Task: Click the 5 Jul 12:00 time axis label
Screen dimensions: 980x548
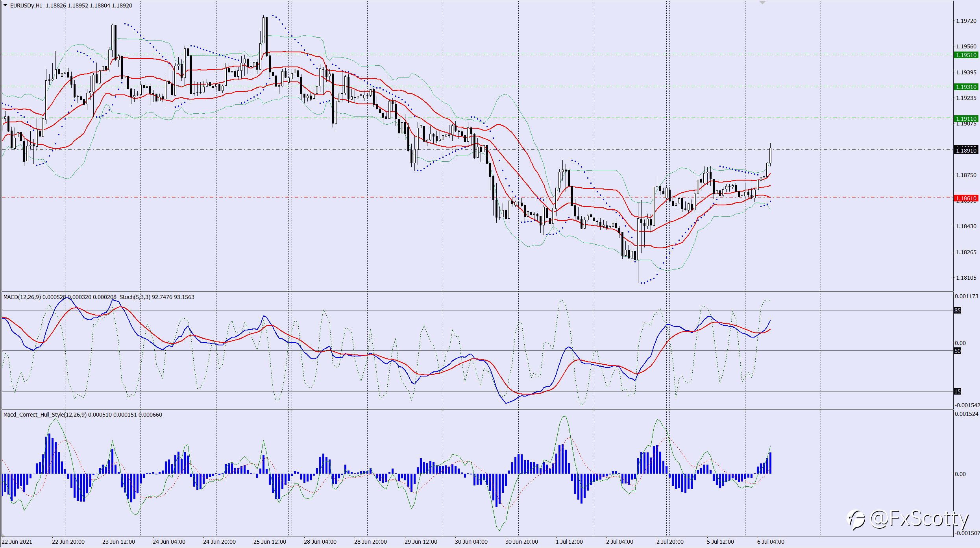Action: point(720,542)
